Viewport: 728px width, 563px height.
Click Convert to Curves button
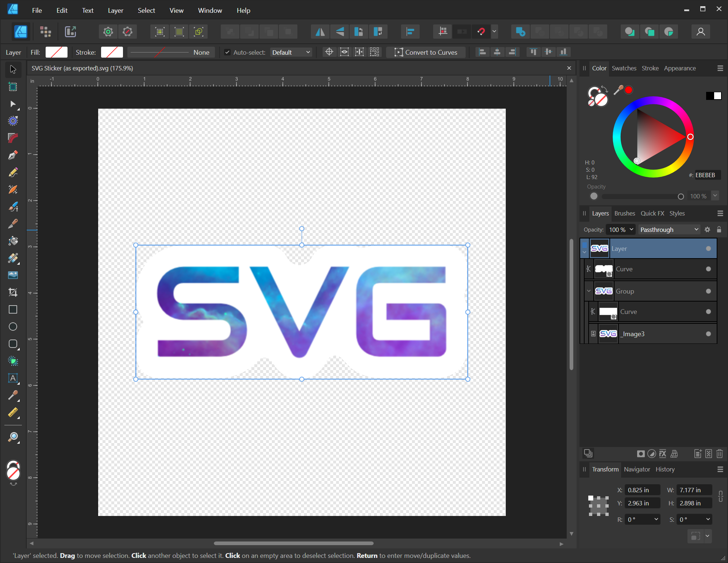click(x=425, y=52)
